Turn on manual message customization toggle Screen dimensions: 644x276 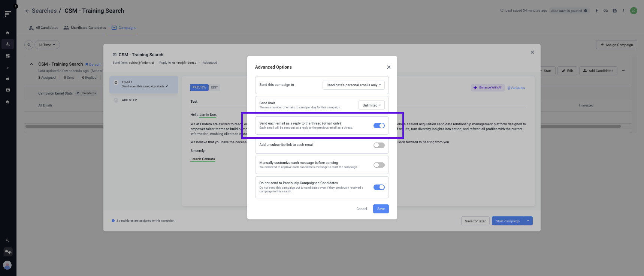[x=379, y=165]
